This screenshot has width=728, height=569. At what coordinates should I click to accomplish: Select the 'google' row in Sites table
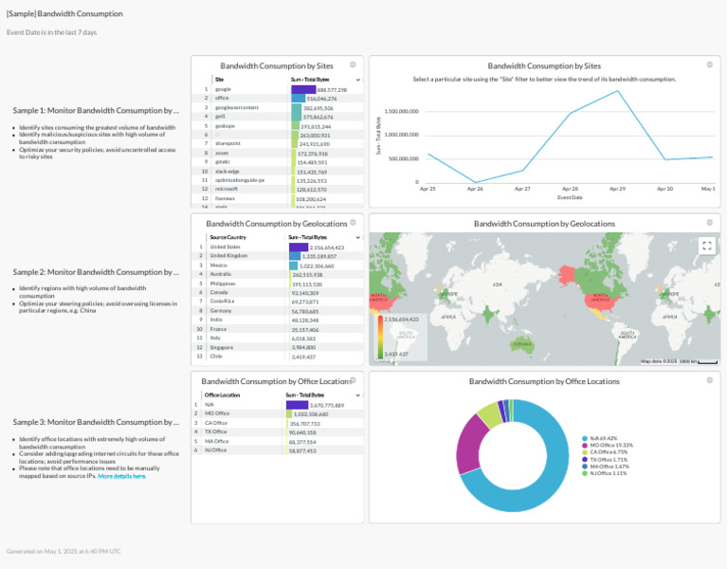(278, 89)
